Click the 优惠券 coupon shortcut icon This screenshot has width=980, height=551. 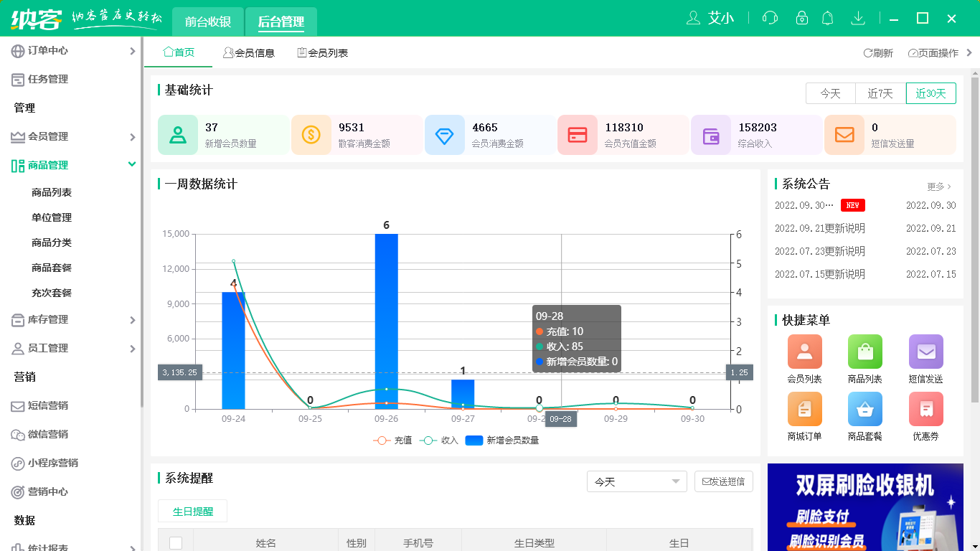tap(925, 409)
